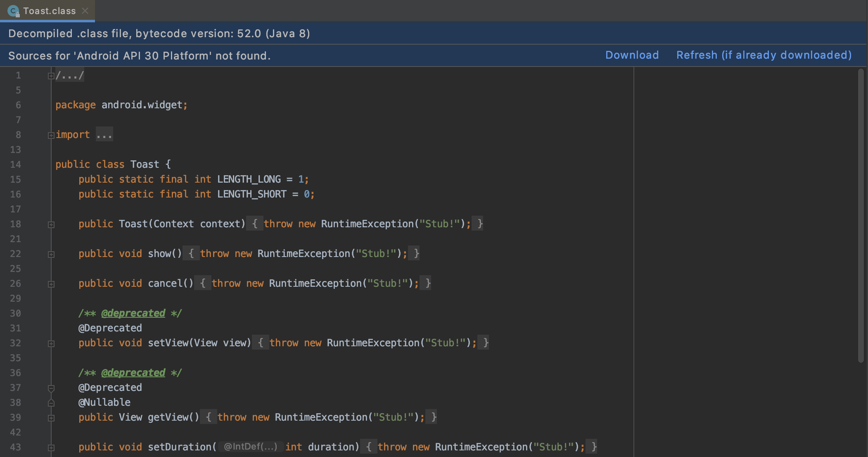Expand the show() method fold icon
Viewport: 868px width, 457px height.
pos(51,254)
